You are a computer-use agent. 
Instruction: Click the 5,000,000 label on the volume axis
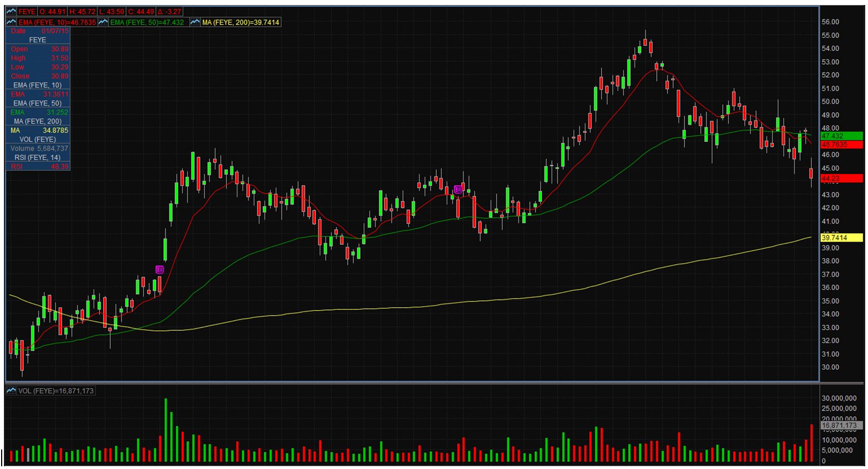coord(837,451)
